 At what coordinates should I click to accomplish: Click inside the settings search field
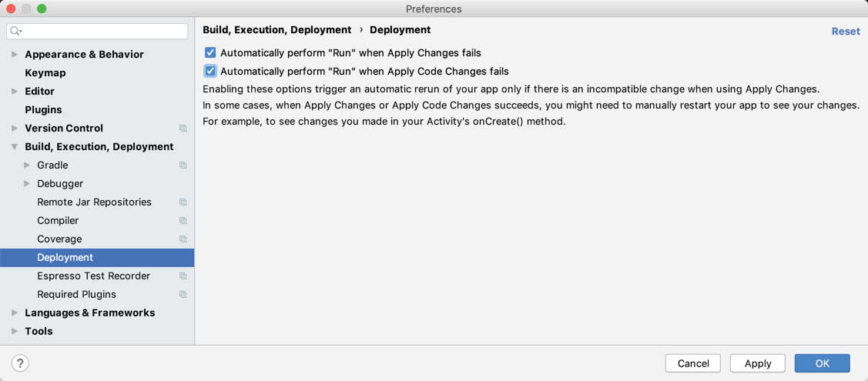pyautogui.click(x=104, y=31)
